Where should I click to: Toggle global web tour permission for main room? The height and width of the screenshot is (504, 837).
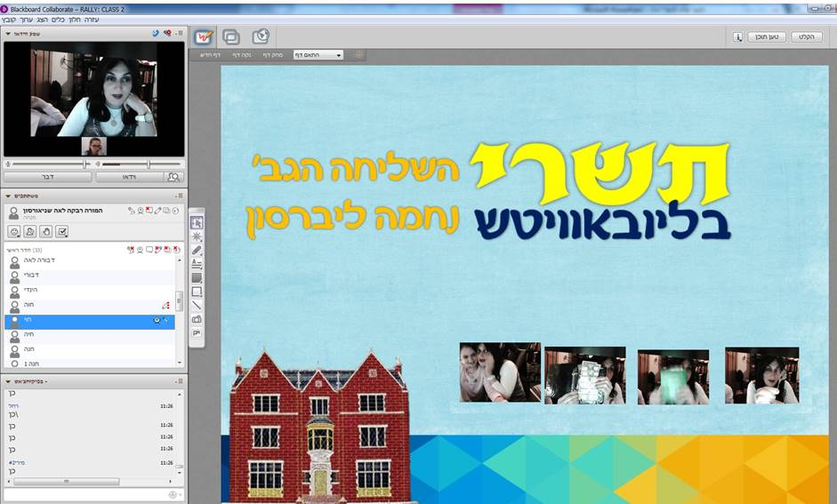[x=176, y=250]
